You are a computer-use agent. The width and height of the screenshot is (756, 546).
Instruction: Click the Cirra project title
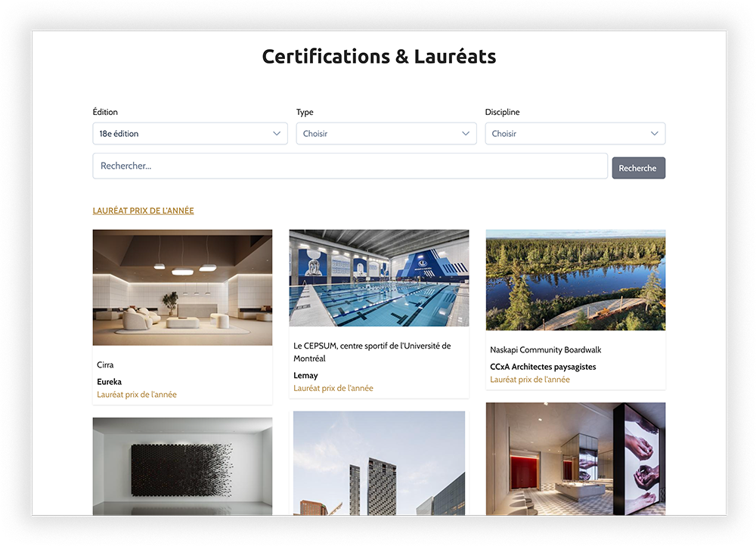pyautogui.click(x=104, y=365)
